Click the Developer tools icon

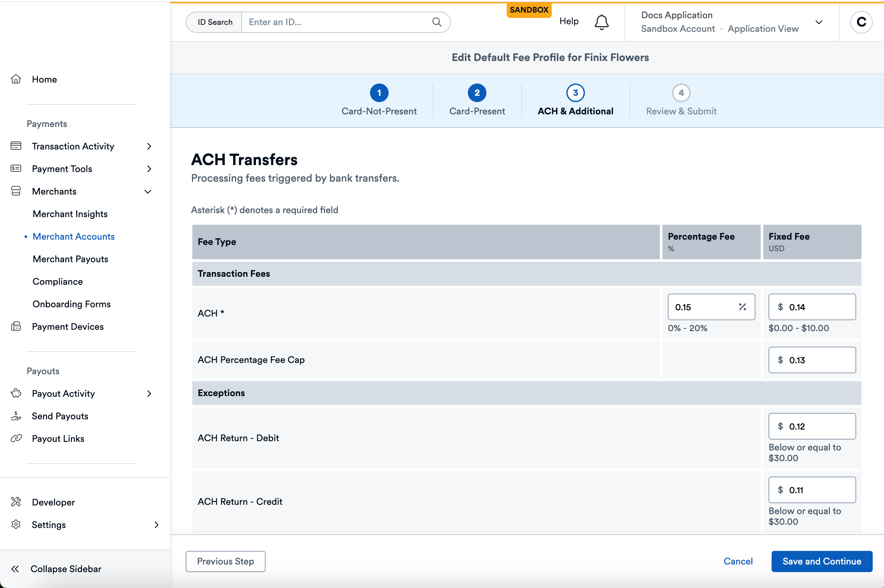16,502
